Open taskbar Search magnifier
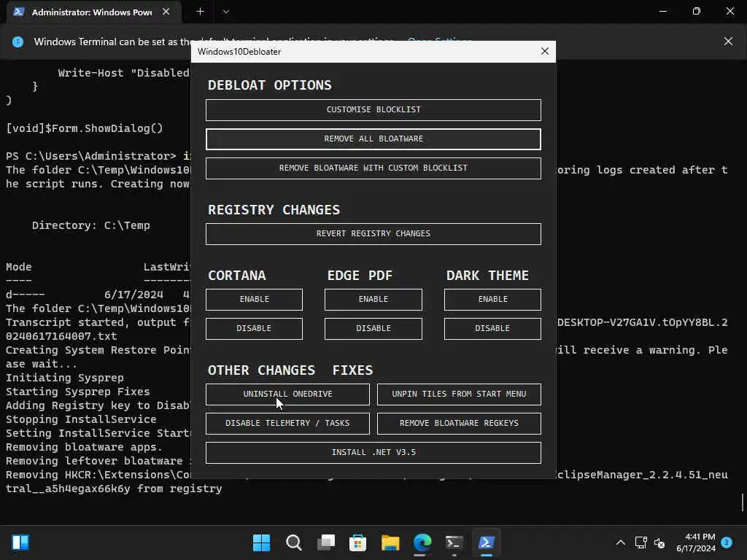 (293, 542)
